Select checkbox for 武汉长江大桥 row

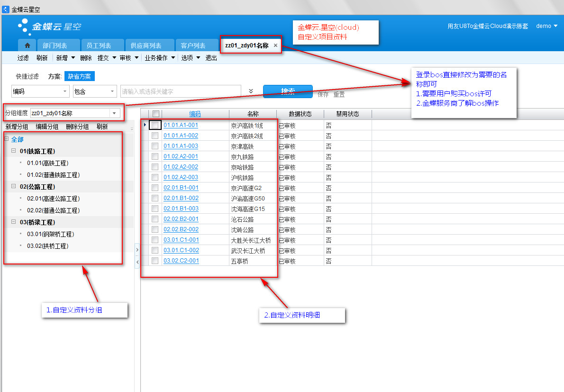tap(155, 251)
